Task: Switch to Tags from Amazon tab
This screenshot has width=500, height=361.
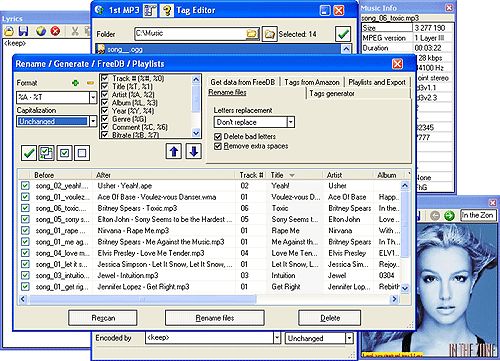Action: pyautogui.click(x=312, y=82)
